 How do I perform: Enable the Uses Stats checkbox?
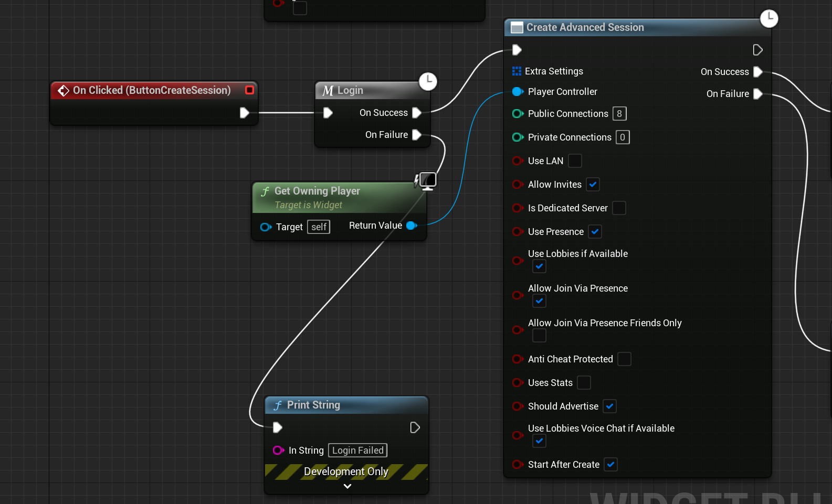tap(584, 383)
